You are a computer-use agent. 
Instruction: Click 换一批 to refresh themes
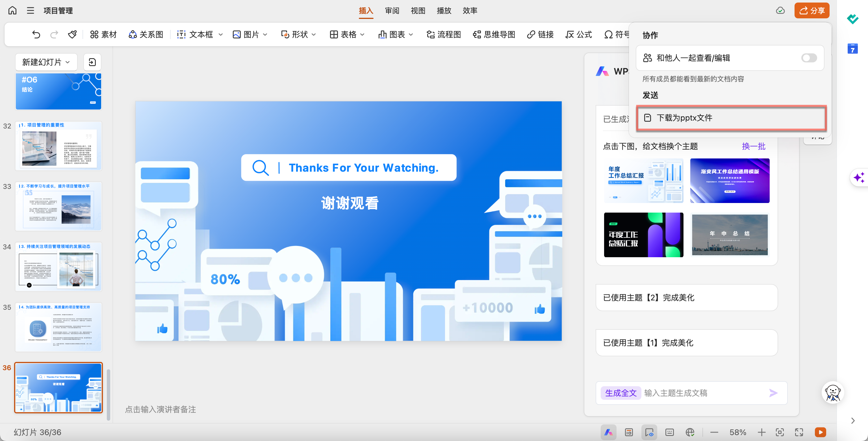point(754,146)
